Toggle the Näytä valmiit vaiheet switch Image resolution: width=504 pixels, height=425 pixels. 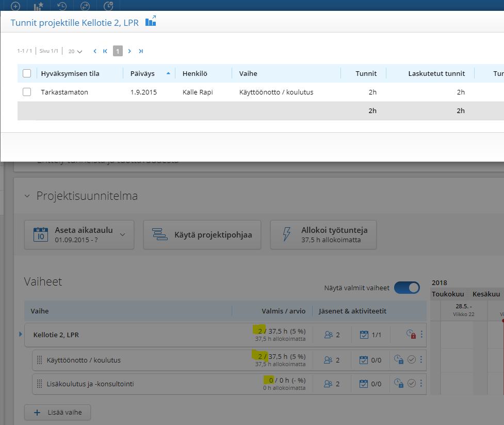point(407,288)
